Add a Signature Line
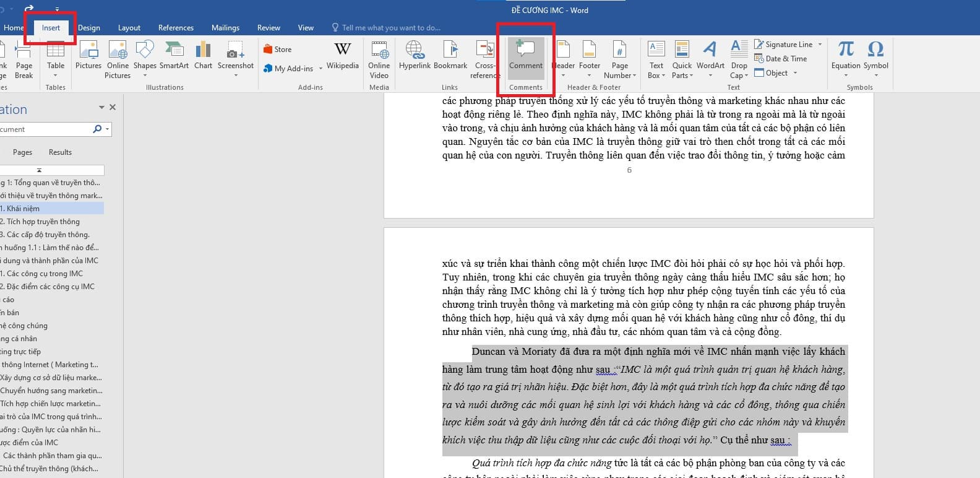This screenshot has width=980, height=478. [x=783, y=45]
